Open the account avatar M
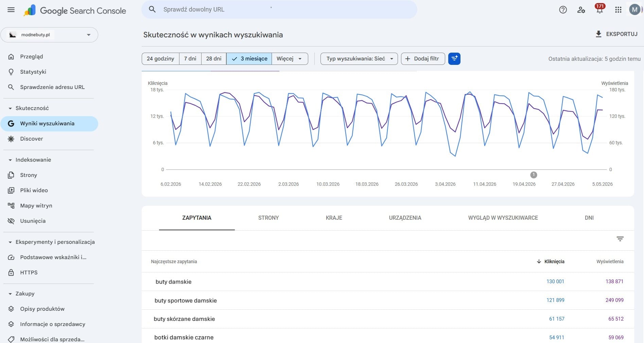The height and width of the screenshot is (343, 644). pos(634,10)
